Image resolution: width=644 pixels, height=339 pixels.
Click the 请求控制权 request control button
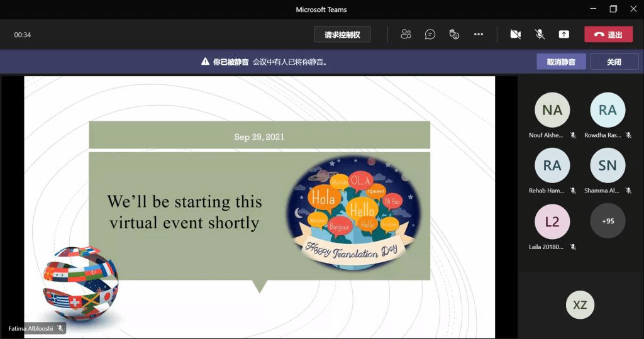[x=343, y=35]
